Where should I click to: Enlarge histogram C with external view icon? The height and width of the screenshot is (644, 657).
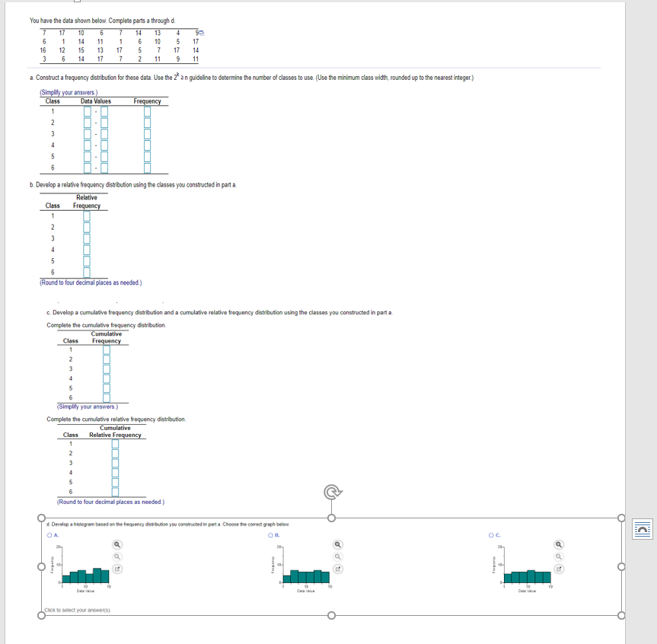pyautogui.click(x=560, y=568)
